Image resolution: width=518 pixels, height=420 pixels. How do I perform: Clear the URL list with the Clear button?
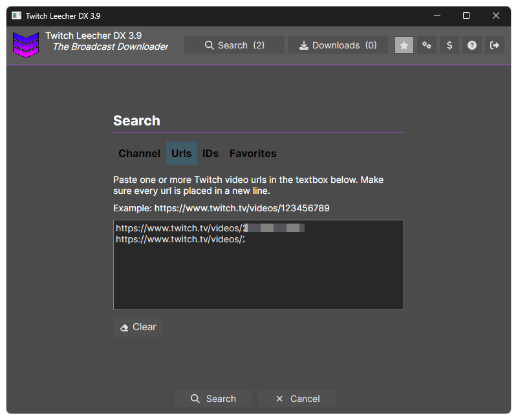(137, 327)
